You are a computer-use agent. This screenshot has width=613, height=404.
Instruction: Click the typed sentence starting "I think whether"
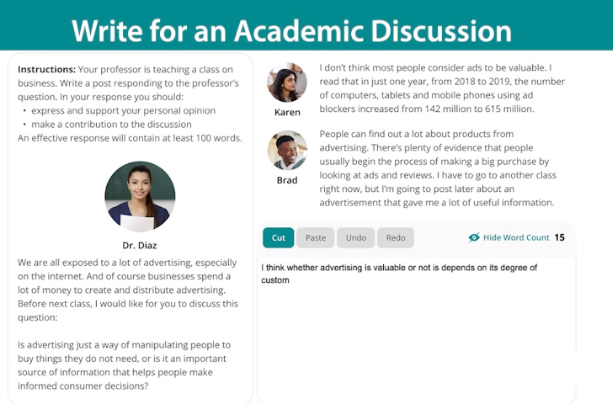coord(399,273)
